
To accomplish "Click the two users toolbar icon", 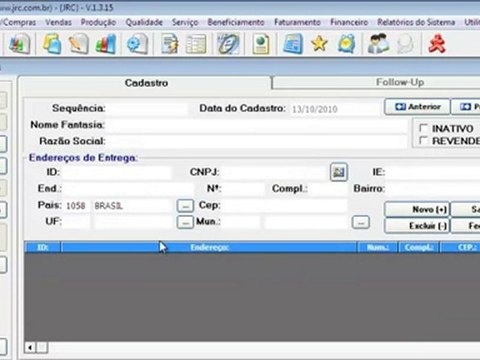I will click(x=378, y=44).
